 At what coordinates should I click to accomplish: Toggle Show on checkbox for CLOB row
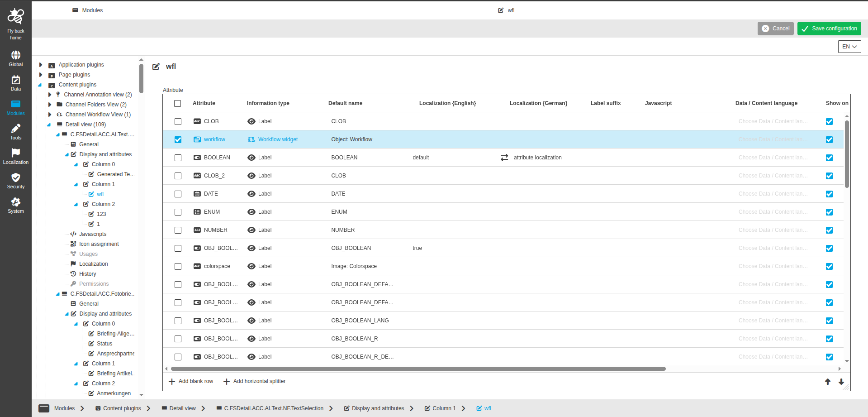829,121
